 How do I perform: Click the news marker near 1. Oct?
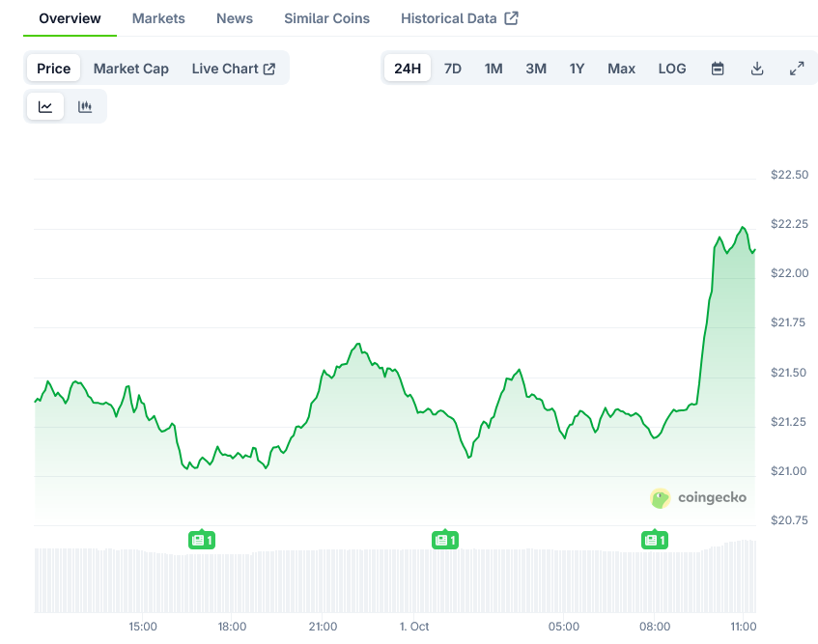(x=444, y=540)
